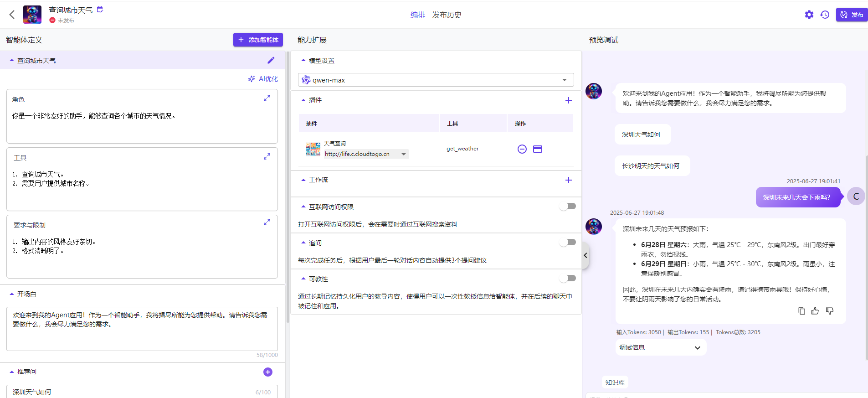Remove the 天气查询 plugin with minus icon

pyautogui.click(x=522, y=149)
